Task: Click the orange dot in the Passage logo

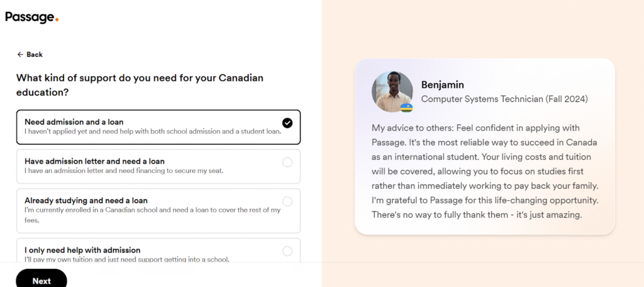Action: click(57, 19)
